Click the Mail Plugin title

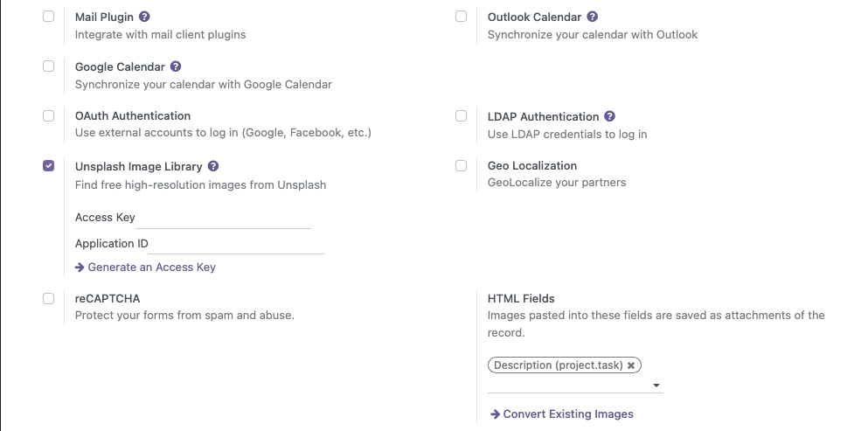tap(105, 17)
